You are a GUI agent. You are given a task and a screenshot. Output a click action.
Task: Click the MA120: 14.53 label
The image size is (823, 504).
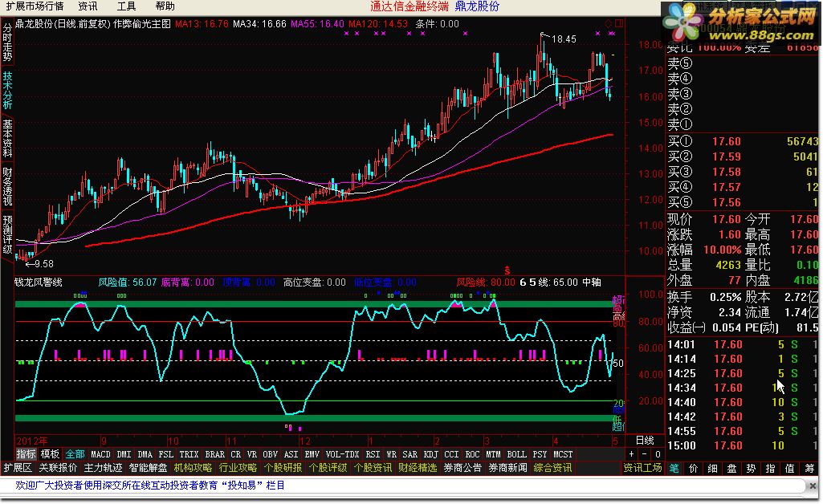[x=378, y=24]
